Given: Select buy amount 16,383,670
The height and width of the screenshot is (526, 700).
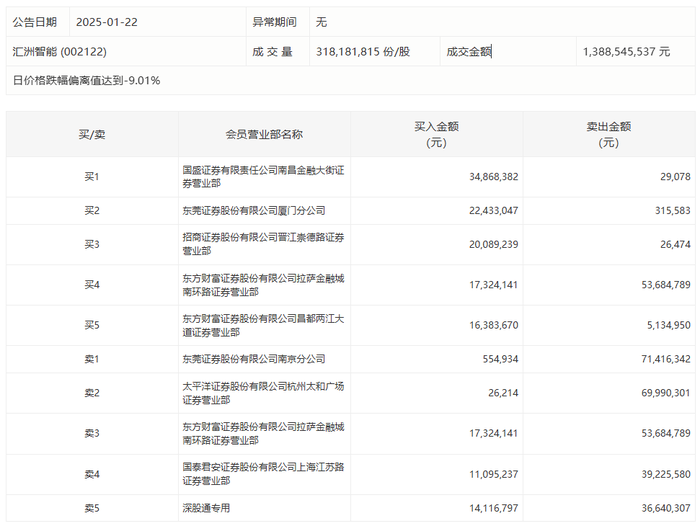Looking at the screenshot, I should click(x=494, y=325).
